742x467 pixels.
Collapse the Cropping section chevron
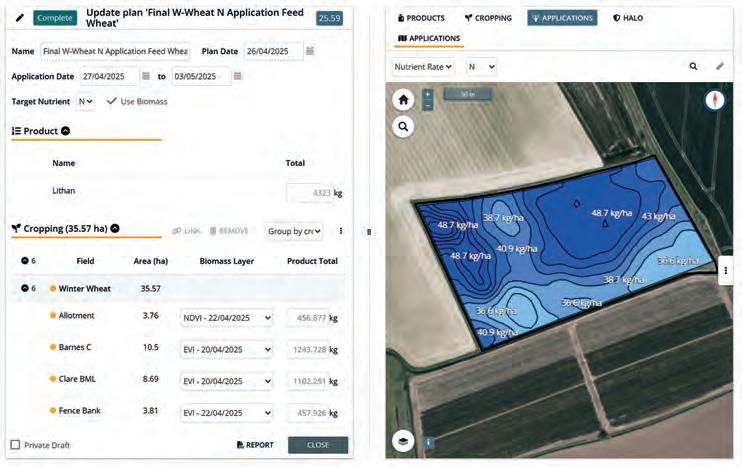pyautogui.click(x=115, y=228)
